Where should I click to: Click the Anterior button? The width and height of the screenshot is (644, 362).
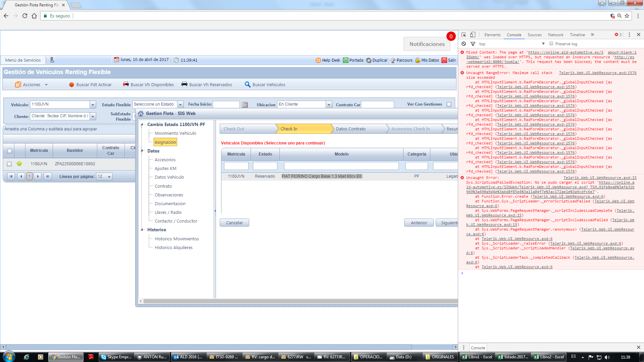click(419, 223)
